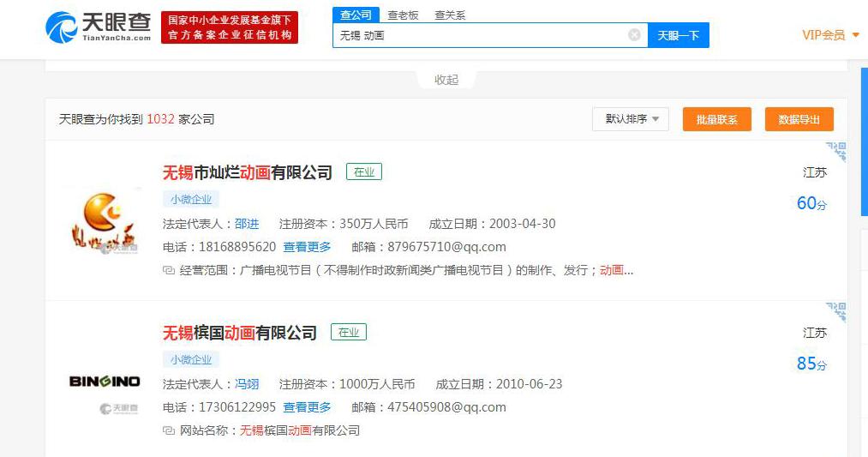This screenshot has height=457, width=868.
Task: Click 成立日期 2010-06-23
Action: click(499, 384)
